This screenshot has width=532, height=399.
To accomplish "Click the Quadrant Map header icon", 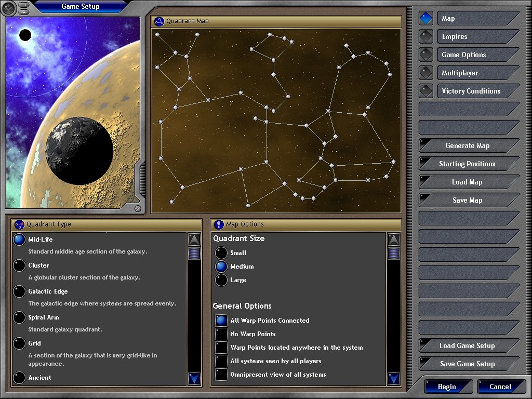I will click(x=159, y=21).
